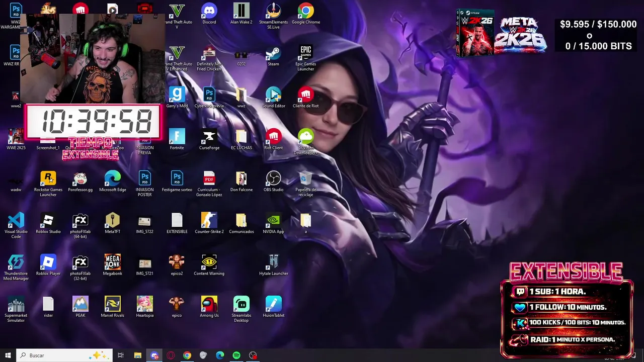Open the CurseForge shortcut
Image resolution: width=644 pixels, height=362 pixels.
point(209,140)
